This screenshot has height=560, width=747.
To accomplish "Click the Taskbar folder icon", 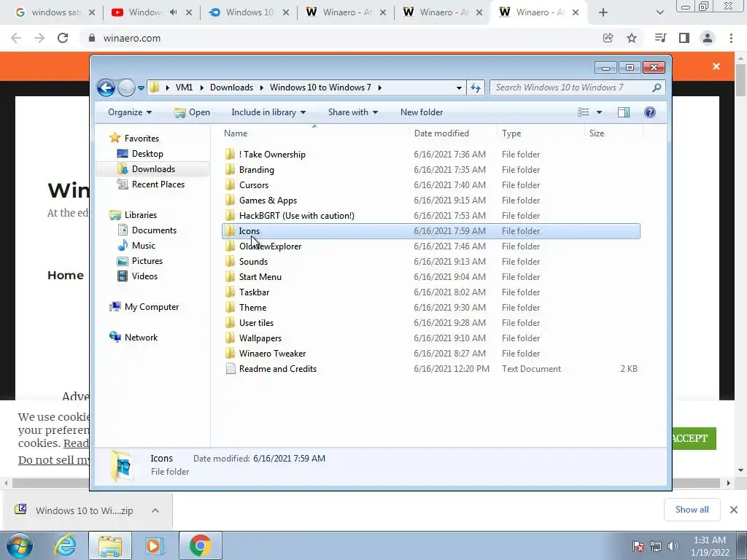I will pos(230,292).
